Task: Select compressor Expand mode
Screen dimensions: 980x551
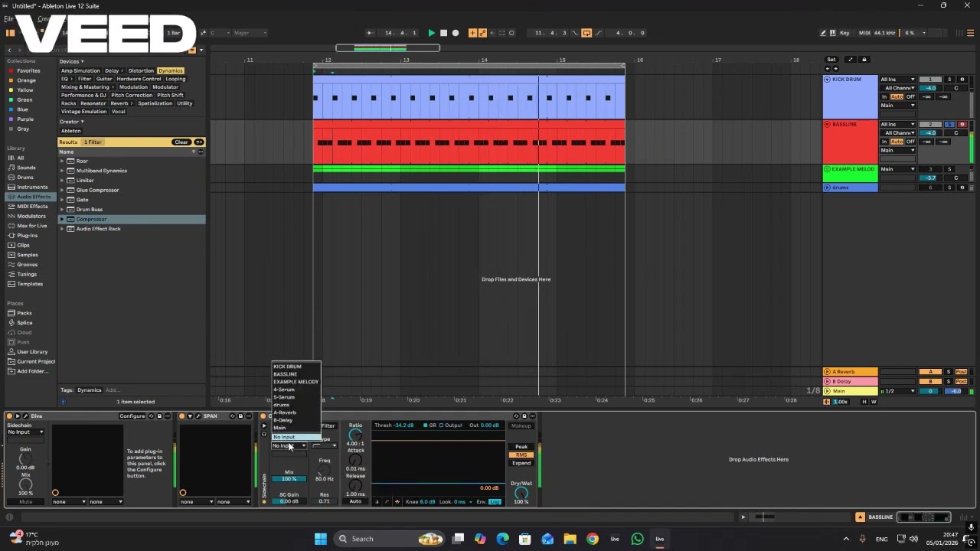Action: click(x=521, y=463)
